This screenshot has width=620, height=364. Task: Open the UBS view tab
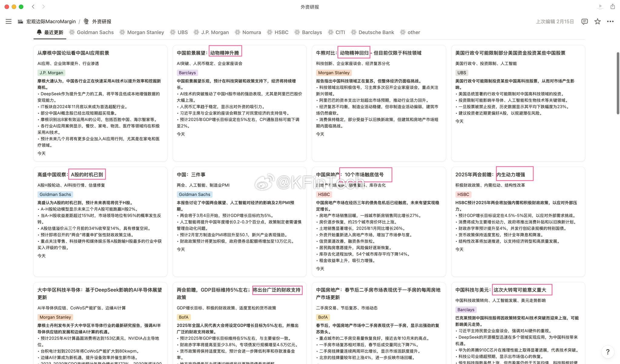pos(179,32)
